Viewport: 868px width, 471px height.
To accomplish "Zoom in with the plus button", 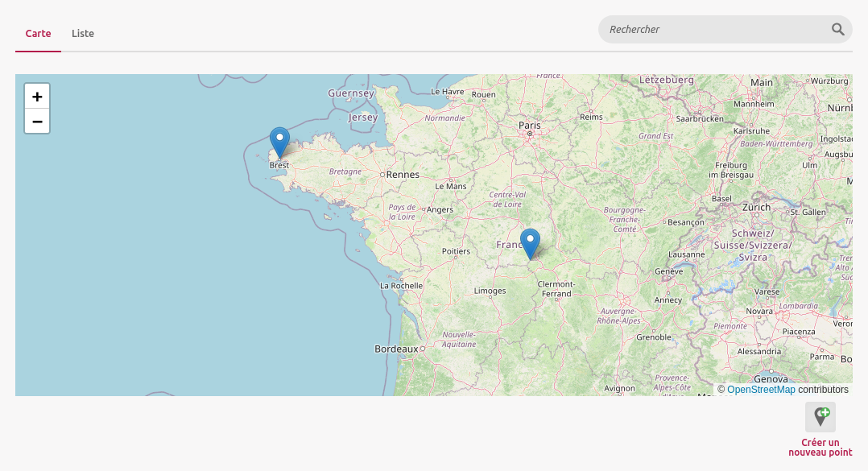I will pyautogui.click(x=37, y=97).
